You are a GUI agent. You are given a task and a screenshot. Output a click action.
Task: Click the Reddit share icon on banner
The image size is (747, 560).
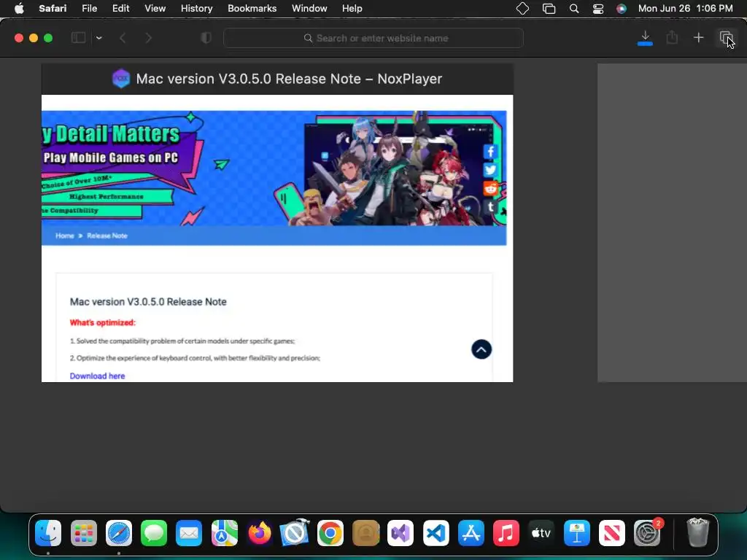(490, 189)
